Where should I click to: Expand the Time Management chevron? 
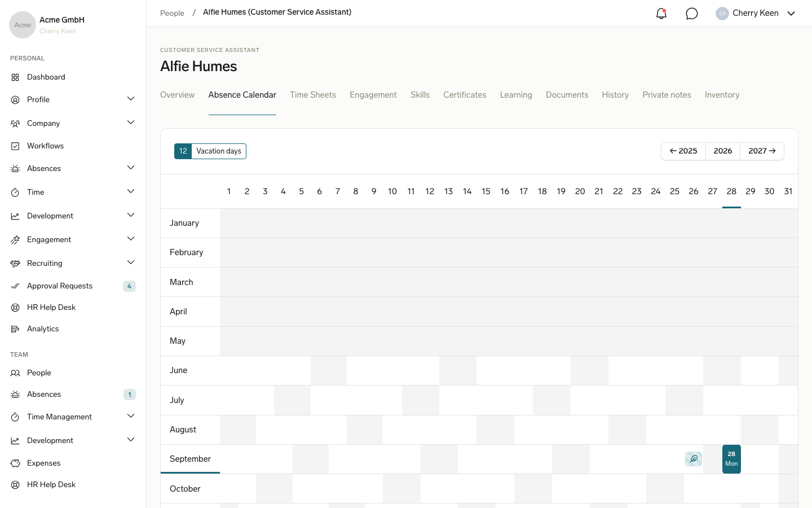click(x=131, y=417)
